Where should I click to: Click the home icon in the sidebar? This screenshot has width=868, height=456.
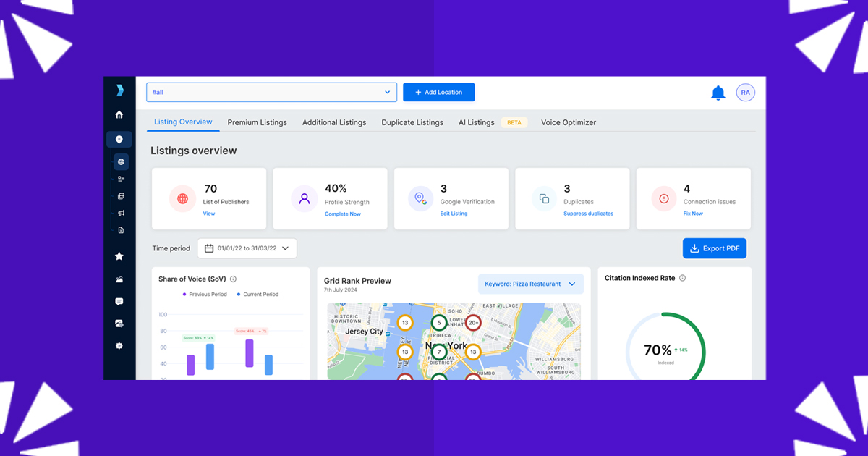coord(119,114)
